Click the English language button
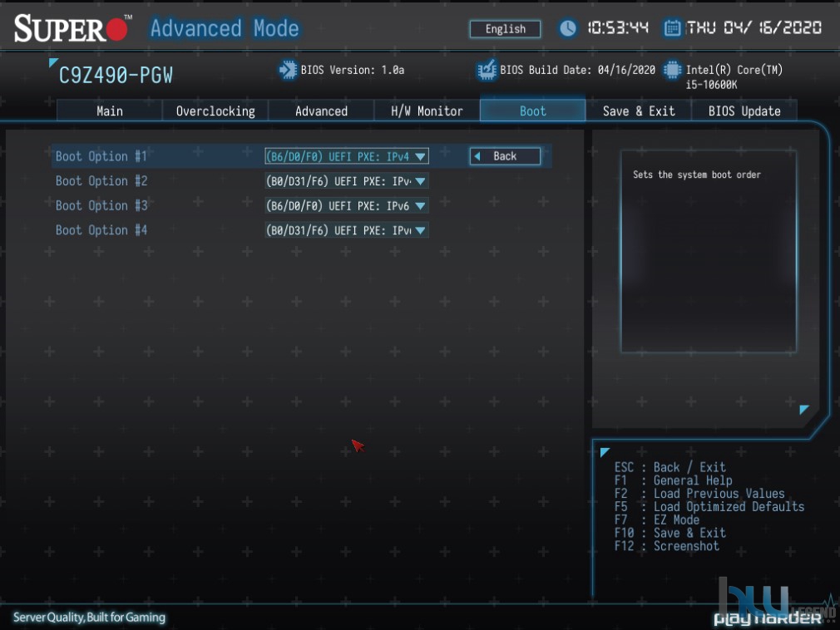Viewport: 840px width, 630px height. coord(505,29)
